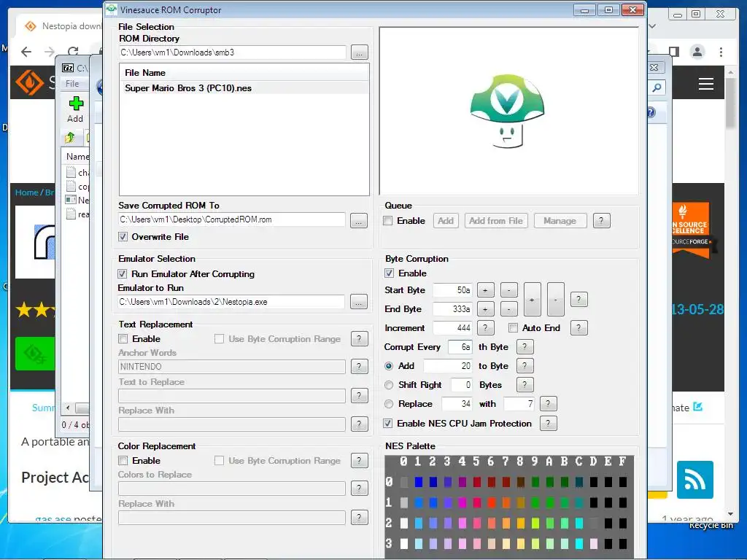Click the Vinesauce mushroom logo image
Screen dimensions: 747x560
[507, 111]
